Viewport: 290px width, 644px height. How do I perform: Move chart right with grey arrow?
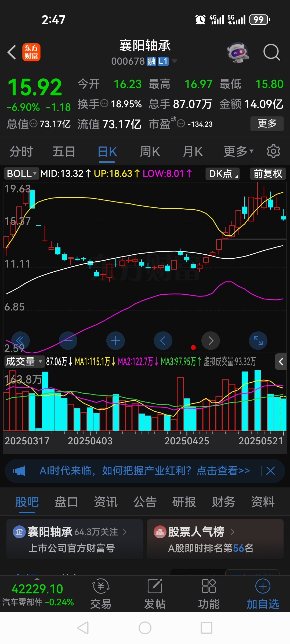coord(211,341)
